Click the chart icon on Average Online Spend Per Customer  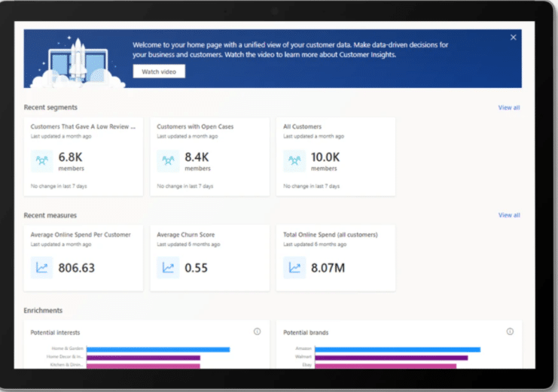[41, 268]
